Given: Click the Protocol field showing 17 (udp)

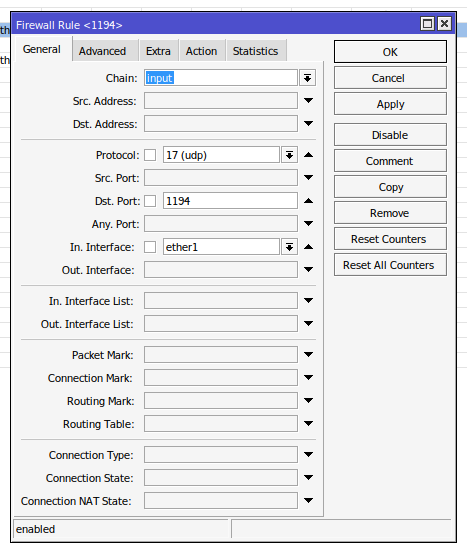Looking at the screenshot, I should click(221, 155).
